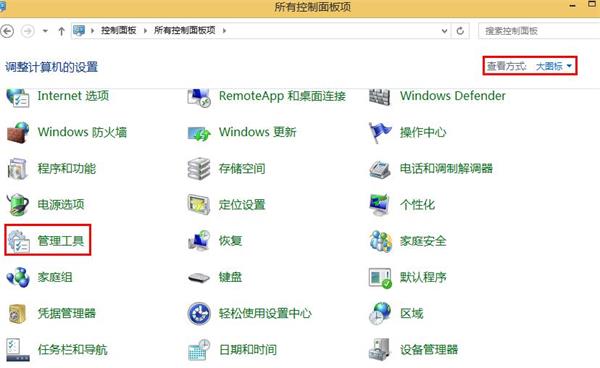The width and height of the screenshot is (600, 368).
Task: Click the 日期和时间 text label
Action: point(248,350)
